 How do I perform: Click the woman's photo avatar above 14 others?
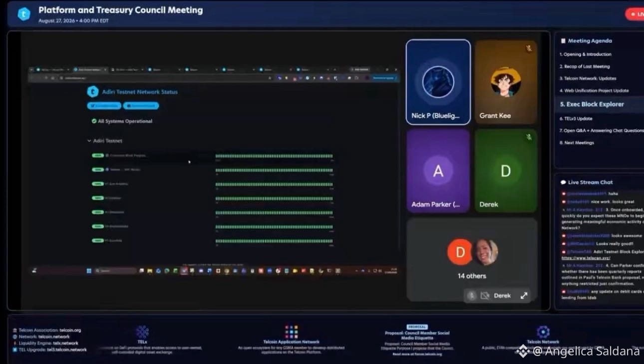[x=485, y=252]
